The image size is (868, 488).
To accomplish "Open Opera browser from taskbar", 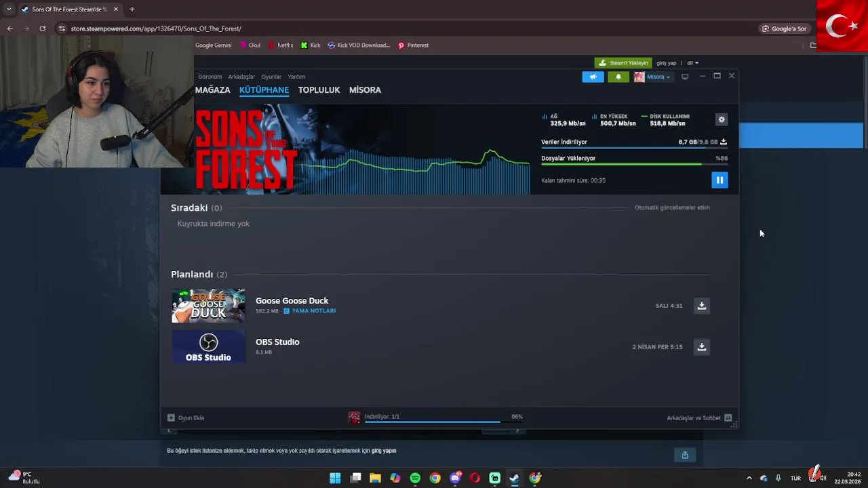I will pyautogui.click(x=475, y=479).
